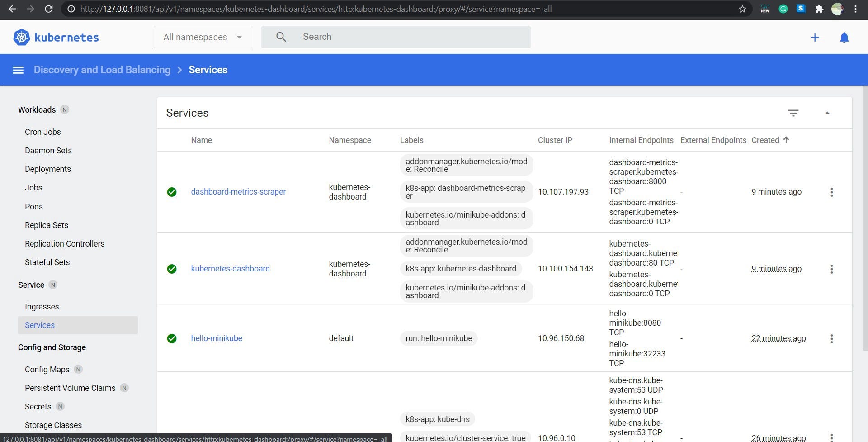Open the browser extensions puzzle icon
The height and width of the screenshot is (442, 868).
click(x=819, y=9)
